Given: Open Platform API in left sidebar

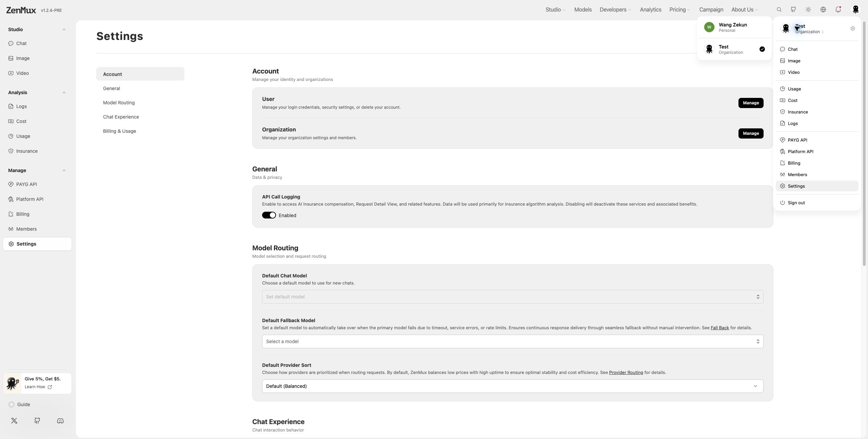Looking at the screenshot, I should [x=37, y=199].
